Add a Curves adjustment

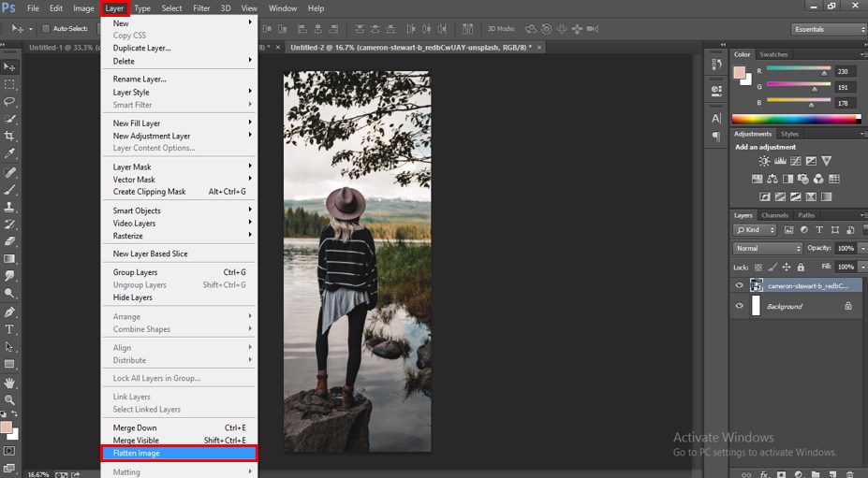(x=796, y=161)
